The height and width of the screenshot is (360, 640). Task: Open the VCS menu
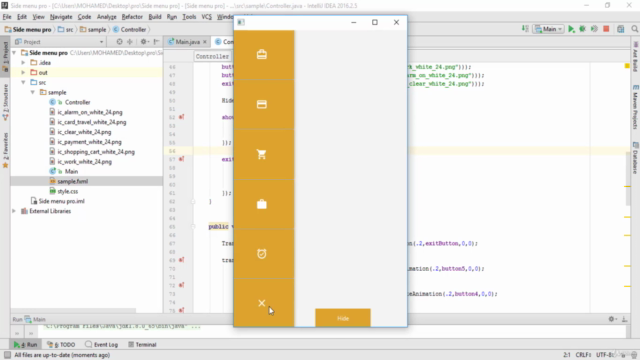(x=207, y=17)
